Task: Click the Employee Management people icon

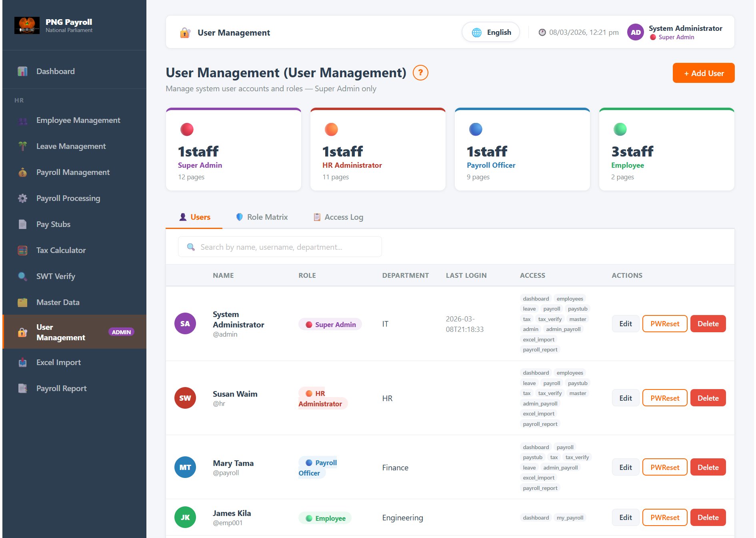Action: pyautogui.click(x=22, y=120)
